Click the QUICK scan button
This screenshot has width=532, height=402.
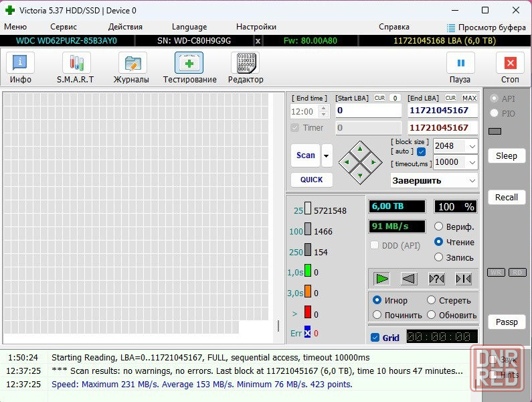point(311,180)
